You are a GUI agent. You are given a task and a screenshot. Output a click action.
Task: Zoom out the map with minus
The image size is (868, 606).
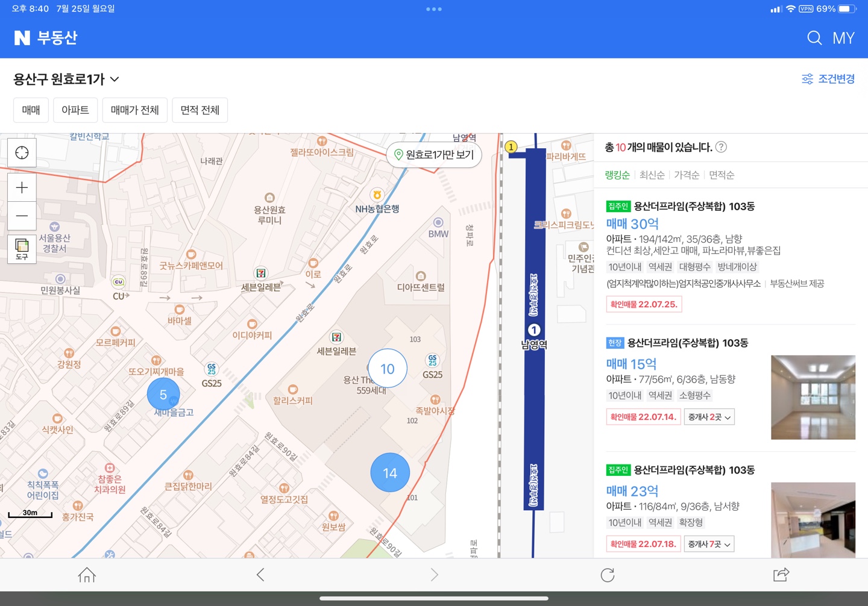[x=22, y=216]
